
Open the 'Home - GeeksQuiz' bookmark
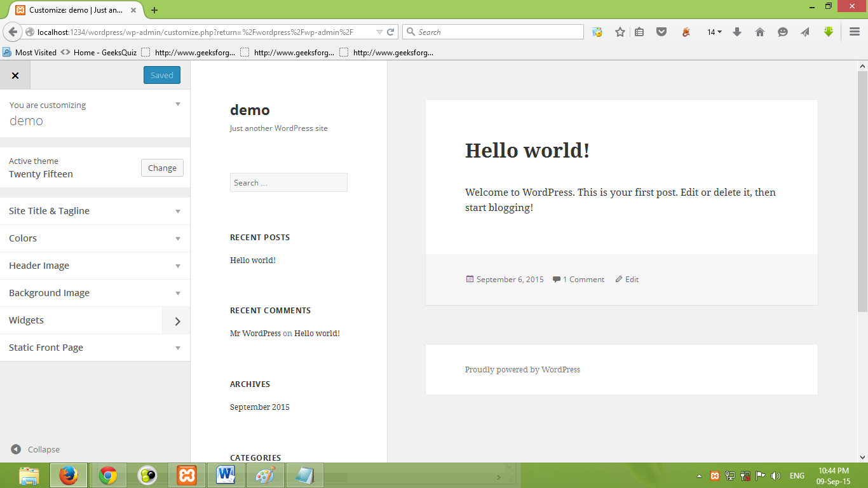coord(98,53)
